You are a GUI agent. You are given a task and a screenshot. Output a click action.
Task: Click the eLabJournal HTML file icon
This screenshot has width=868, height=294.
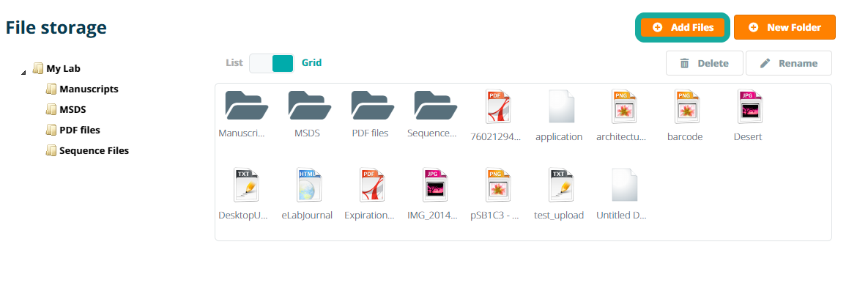(x=307, y=185)
